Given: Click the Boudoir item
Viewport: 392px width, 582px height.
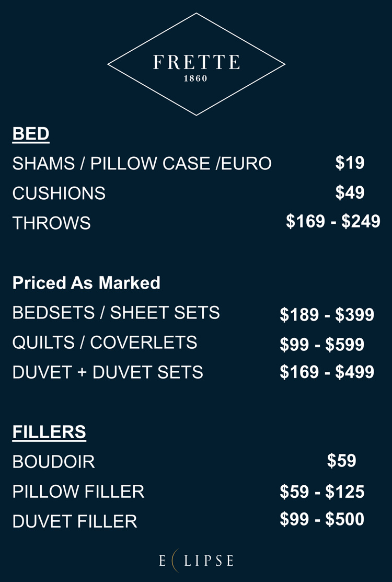Looking at the screenshot, I should 53,462.
